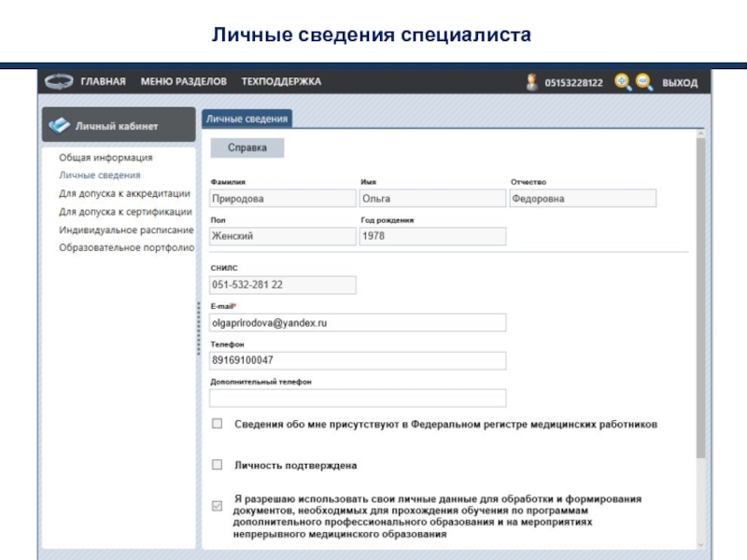Check the Личность подтверждена checkbox
Viewport: 747px width, 560px height.
217,465
